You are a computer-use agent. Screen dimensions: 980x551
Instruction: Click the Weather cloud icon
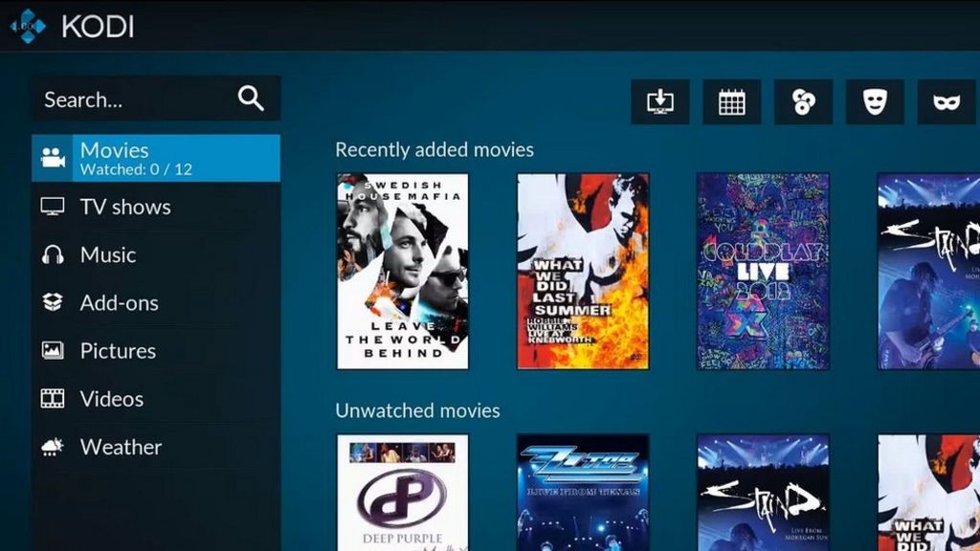click(53, 447)
